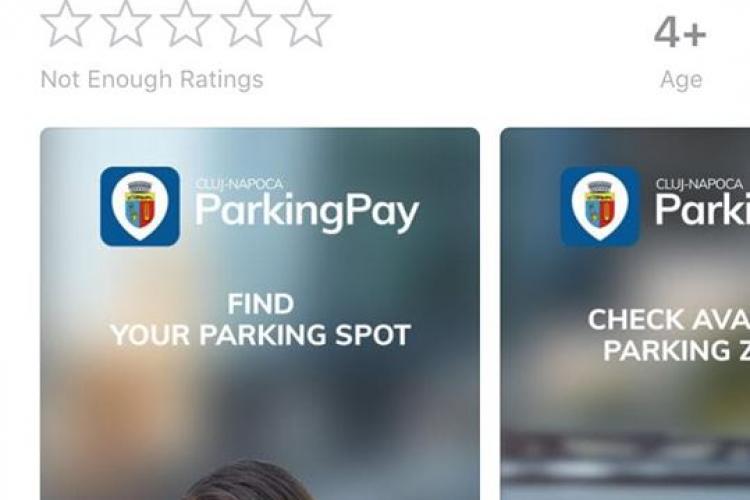
Task: Open the 'Find your parking spot' screenshot
Action: pyautogui.click(x=260, y=314)
